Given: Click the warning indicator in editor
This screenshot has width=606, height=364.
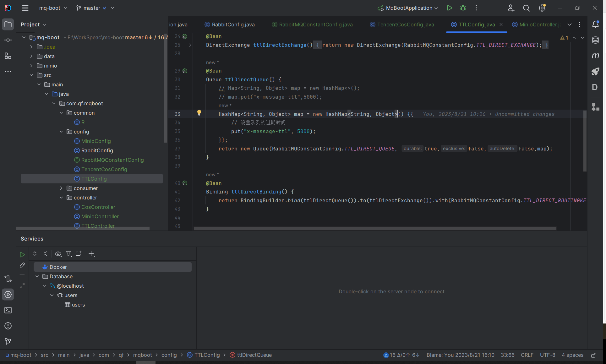Looking at the screenshot, I should 564,38.
